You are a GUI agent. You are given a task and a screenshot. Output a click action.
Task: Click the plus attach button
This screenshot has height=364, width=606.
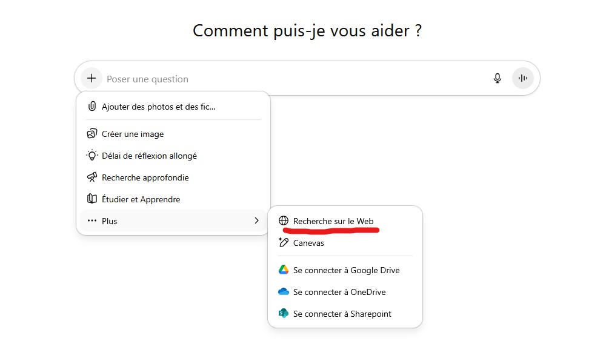pyautogui.click(x=92, y=79)
